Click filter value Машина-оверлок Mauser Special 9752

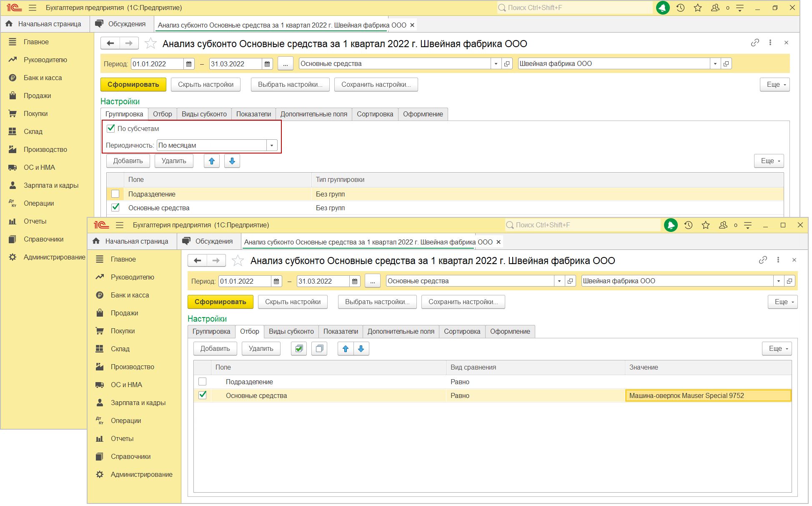[x=708, y=395]
